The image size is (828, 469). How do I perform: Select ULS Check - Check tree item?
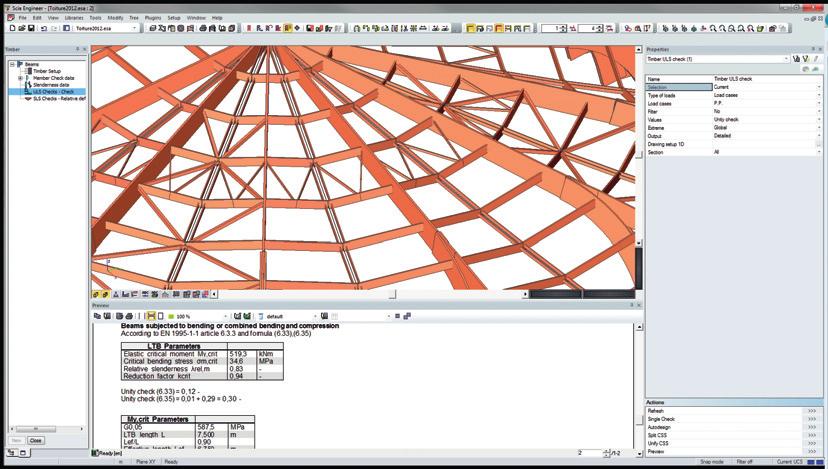[53, 91]
